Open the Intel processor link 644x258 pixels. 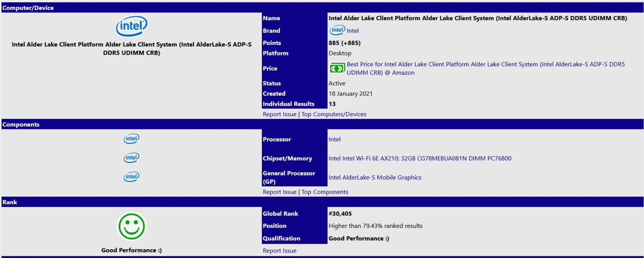(334, 139)
